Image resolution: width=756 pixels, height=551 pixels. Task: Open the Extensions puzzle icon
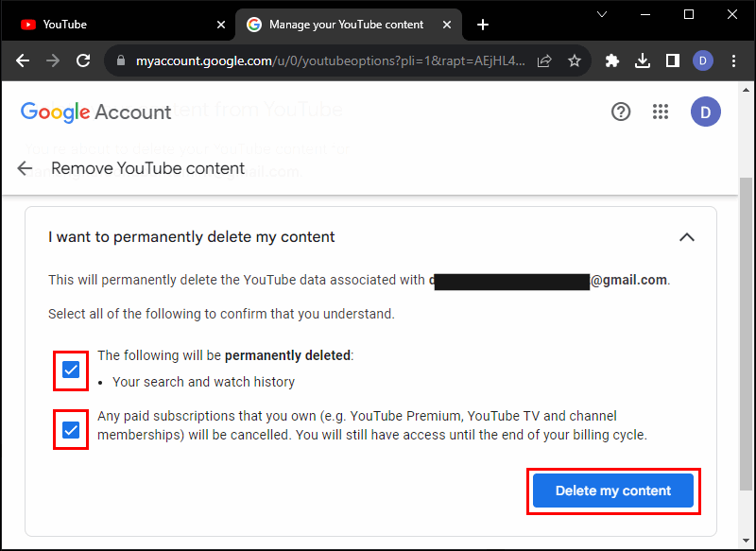click(x=612, y=61)
